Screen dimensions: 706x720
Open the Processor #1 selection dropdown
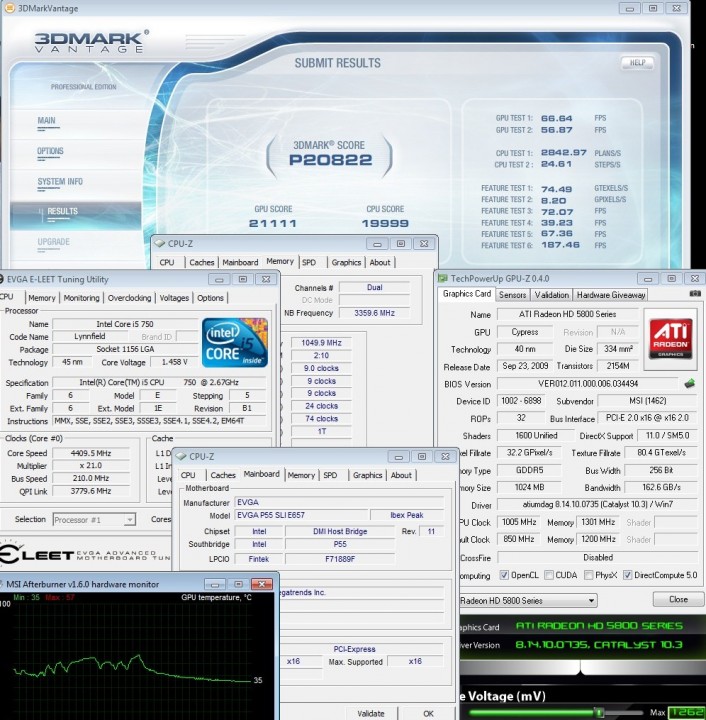[x=94, y=519]
